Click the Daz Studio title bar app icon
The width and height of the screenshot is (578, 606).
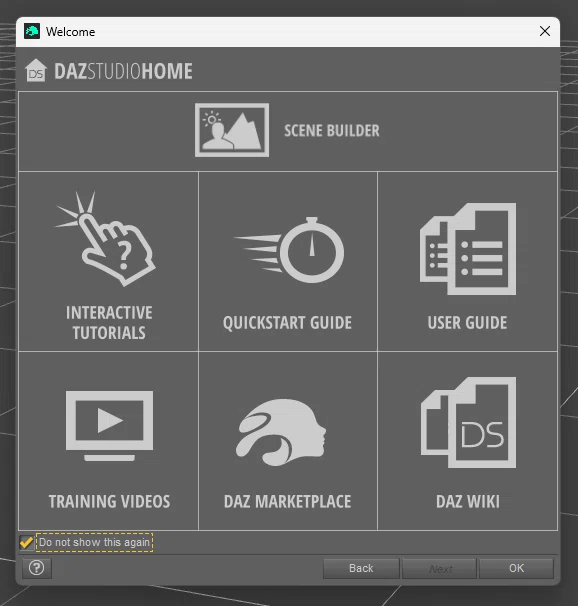[32, 31]
